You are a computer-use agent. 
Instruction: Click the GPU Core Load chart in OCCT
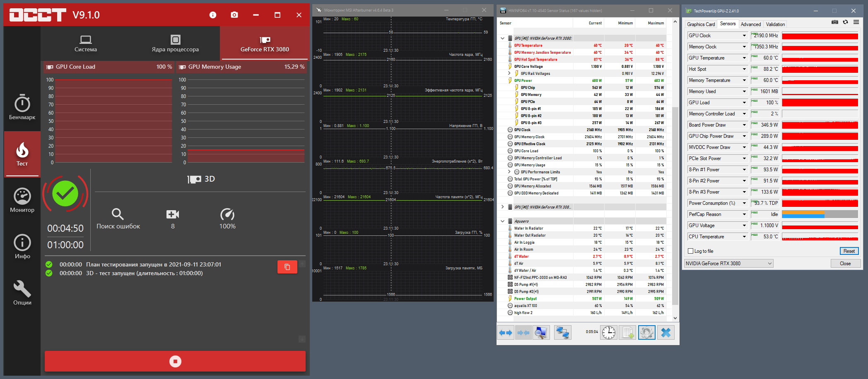pyautogui.click(x=114, y=121)
